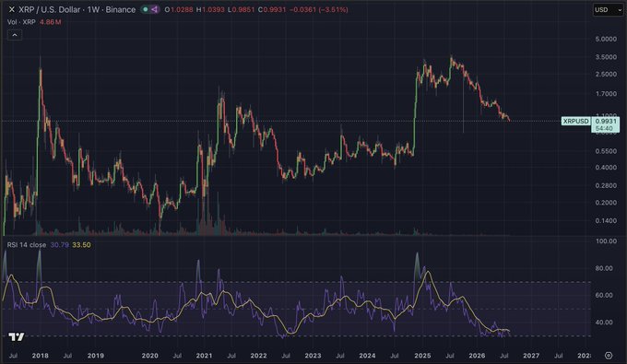The image size is (627, 364).
Task: Click the open value O1.0288
Action: [179, 9]
